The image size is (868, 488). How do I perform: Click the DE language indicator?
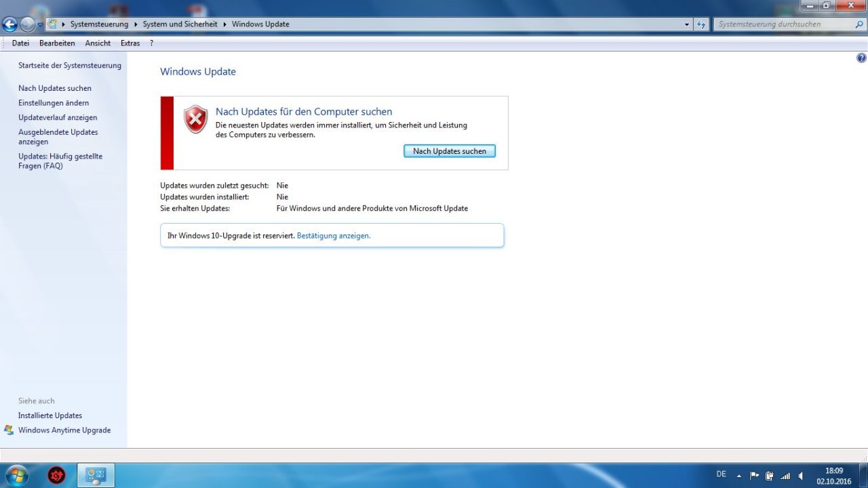click(721, 474)
